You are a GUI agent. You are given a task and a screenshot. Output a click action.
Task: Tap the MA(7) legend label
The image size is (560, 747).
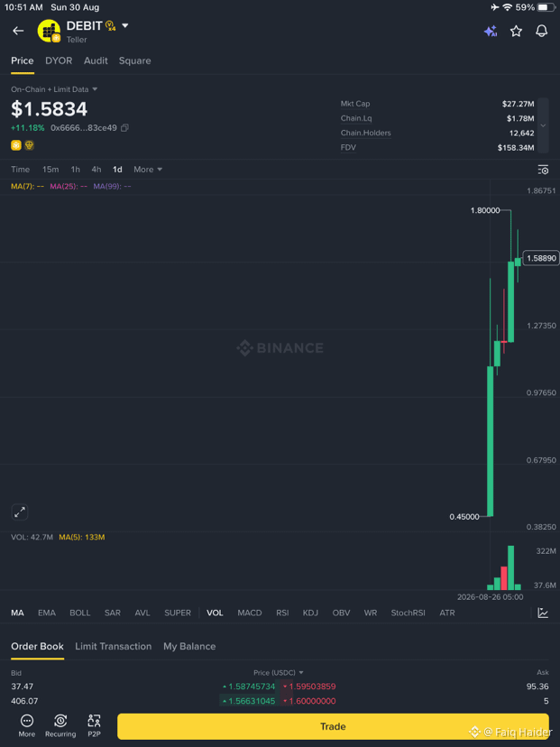pos(27,186)
